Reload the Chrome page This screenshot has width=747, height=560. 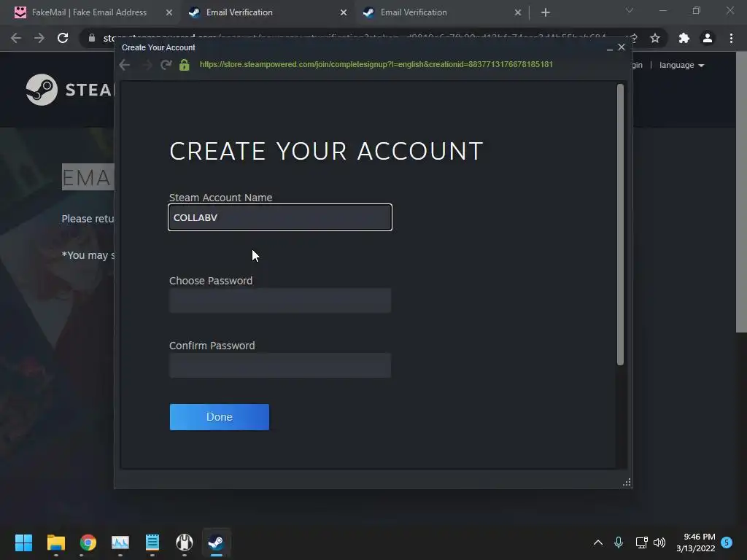(63, 38)
